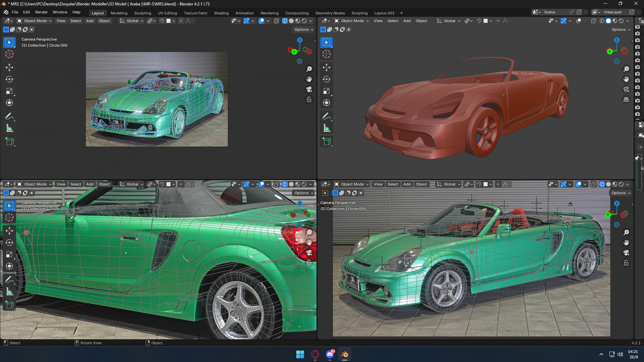
Task: Switch to orthographic view in top-right viewport
Action: coord(626,100)
